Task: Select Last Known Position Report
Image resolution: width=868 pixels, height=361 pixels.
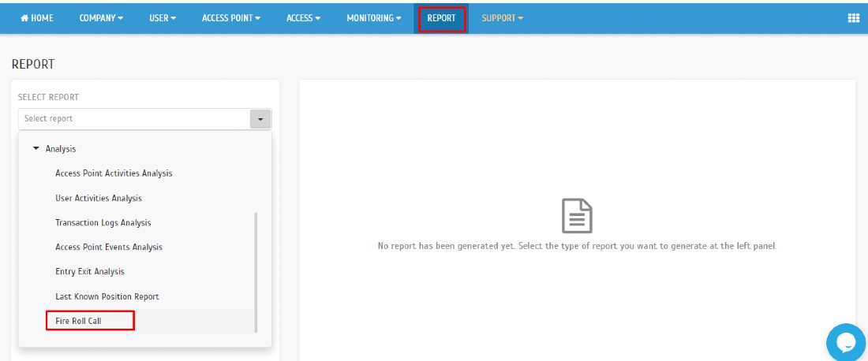Action: [x=107, y=296]
